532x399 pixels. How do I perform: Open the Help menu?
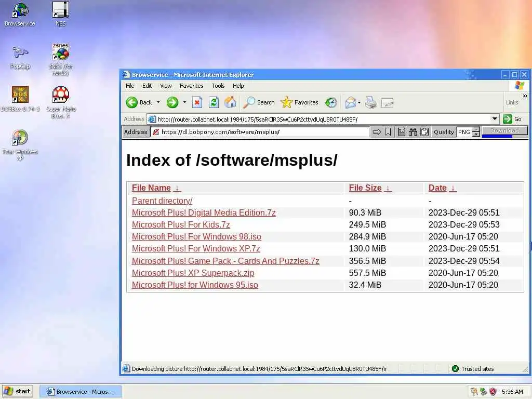coord(238,86)
